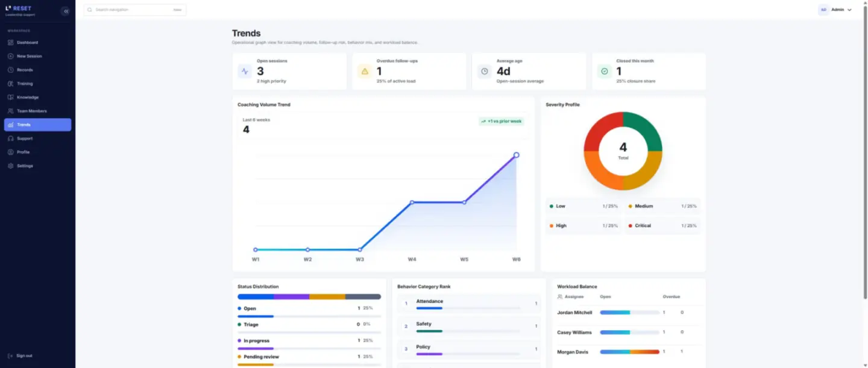868x368 pixels.
Task: Select Trends in the sidebar menu
Action: pyautogui.click(x=37, y=125)
